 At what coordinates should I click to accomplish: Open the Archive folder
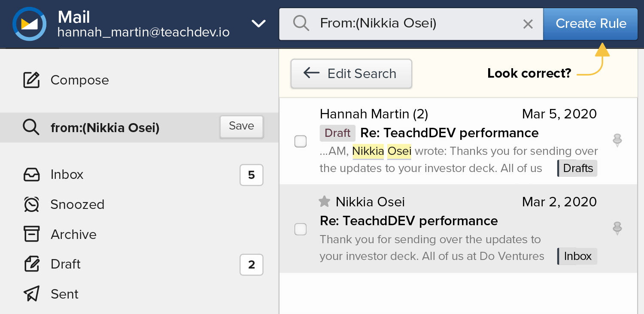[x=73, y=235]
